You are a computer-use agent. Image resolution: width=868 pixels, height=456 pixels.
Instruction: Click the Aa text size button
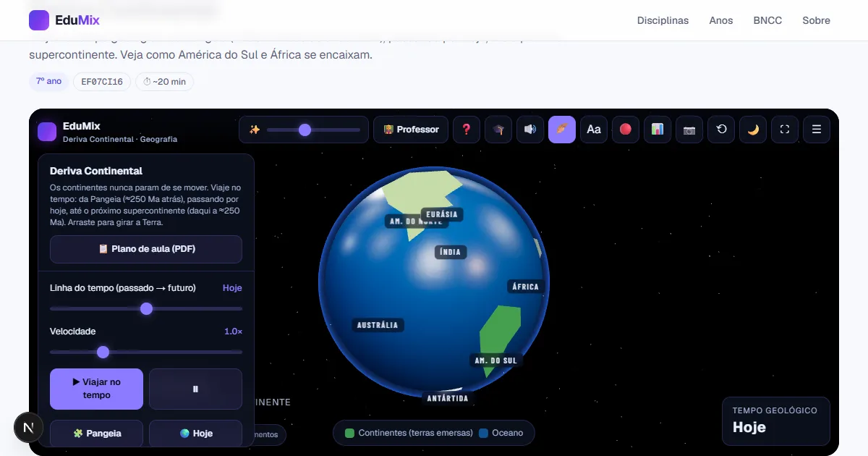(x=594, y=130)
